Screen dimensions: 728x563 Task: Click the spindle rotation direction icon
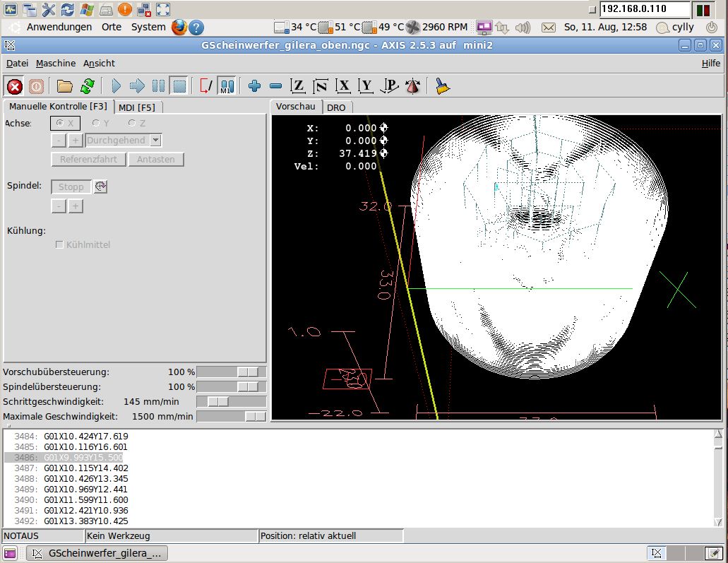click(100, 186)
